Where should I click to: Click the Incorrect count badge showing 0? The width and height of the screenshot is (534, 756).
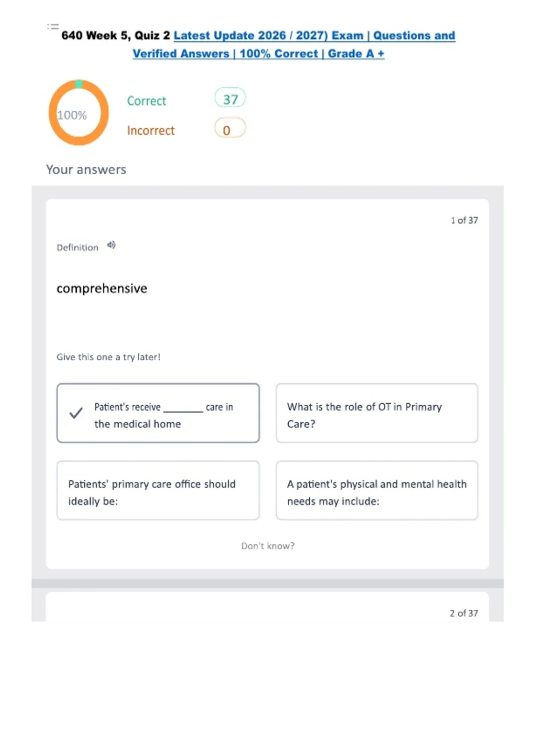(x=230, y=129)
